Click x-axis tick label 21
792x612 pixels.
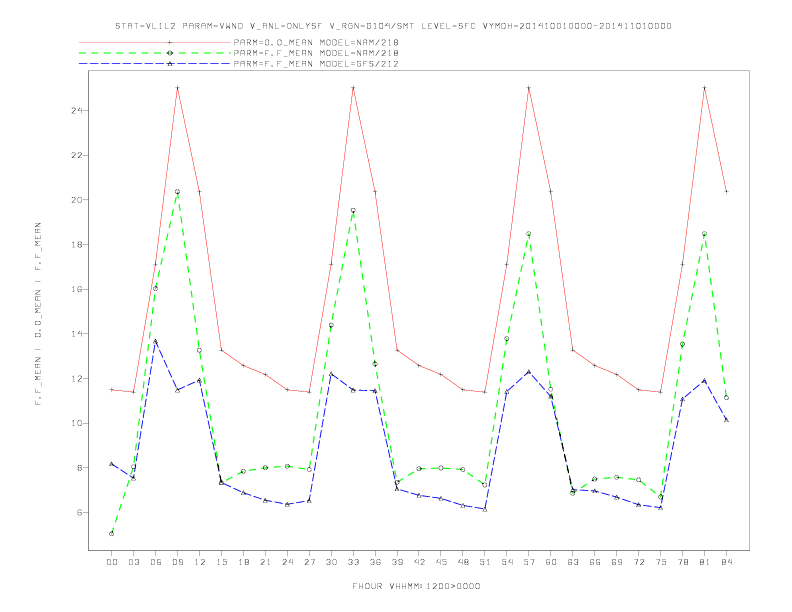265,562
